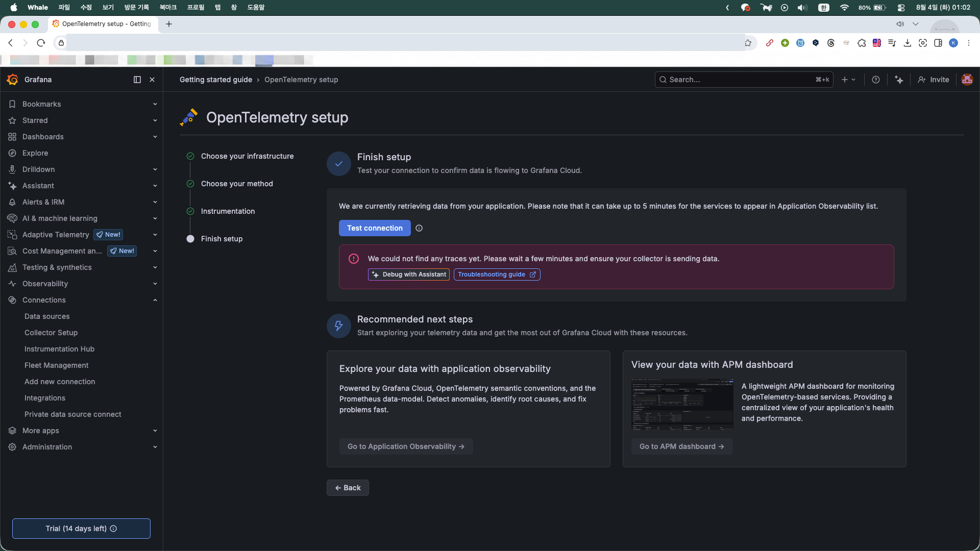Toggle macOS Wi-Fi menu icon
Viewport: 980px width, 551px height.
(844, 8)
